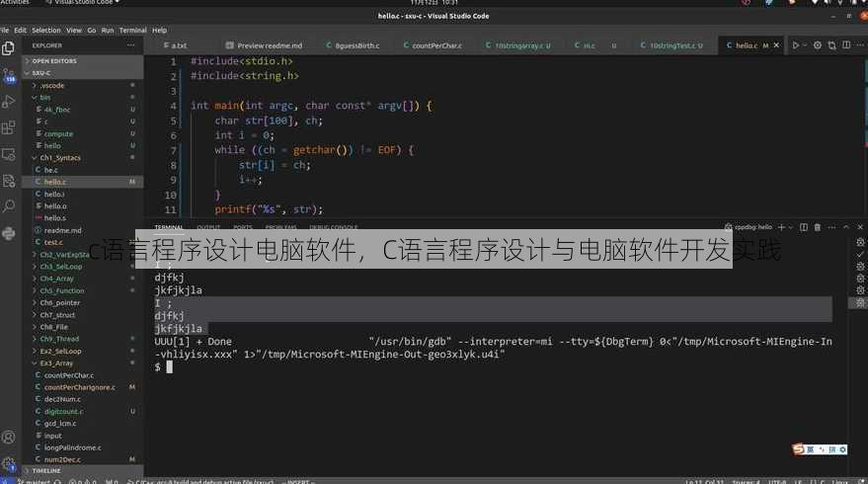Expand the TIMELINE section
This screenshot has height=484, width=868.
83,471
